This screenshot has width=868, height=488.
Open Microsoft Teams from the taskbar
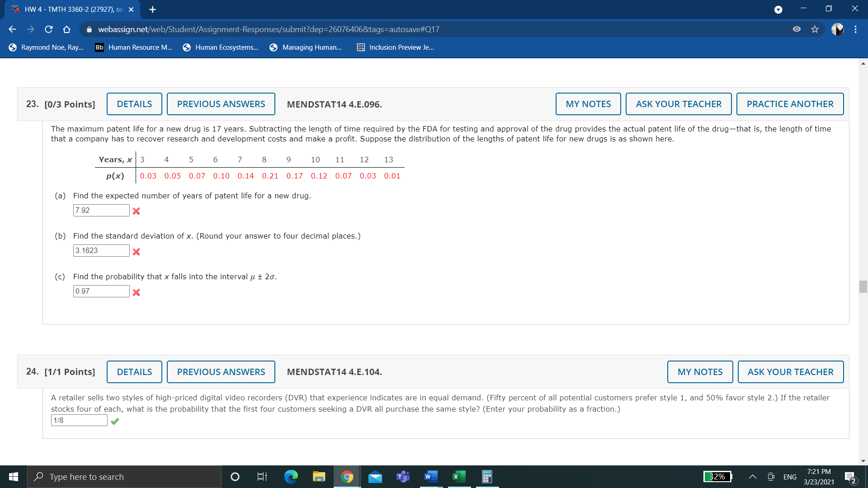coord(402,476)
